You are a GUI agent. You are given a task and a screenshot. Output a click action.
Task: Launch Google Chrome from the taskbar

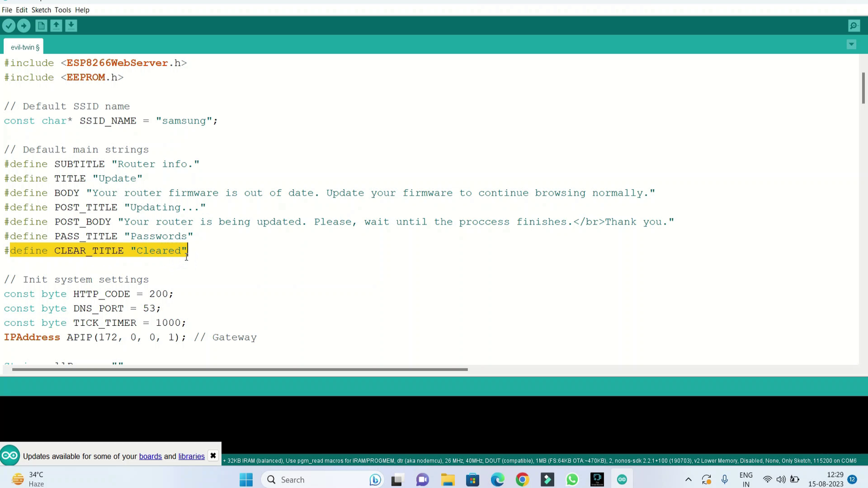pos(522,479)
